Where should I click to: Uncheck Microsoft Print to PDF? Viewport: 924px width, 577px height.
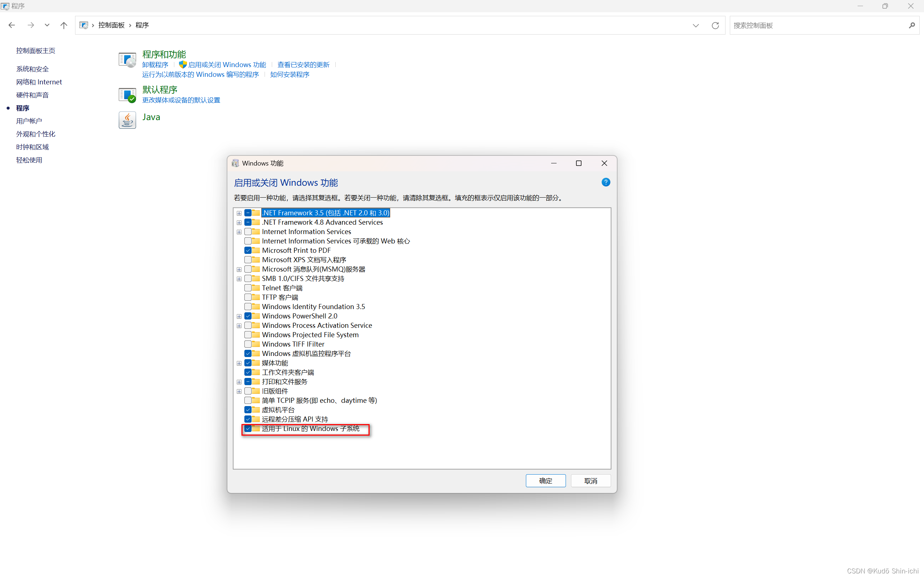point(248,250)
